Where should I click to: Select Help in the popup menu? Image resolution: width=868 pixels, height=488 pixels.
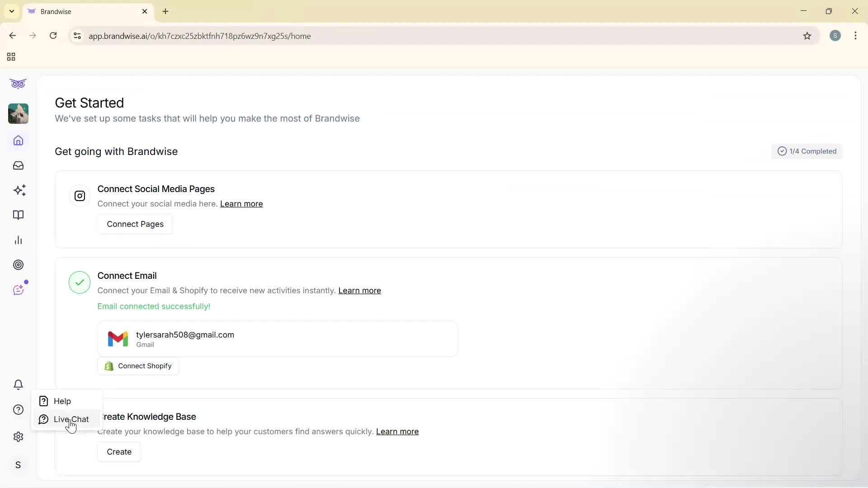(62, 401)
